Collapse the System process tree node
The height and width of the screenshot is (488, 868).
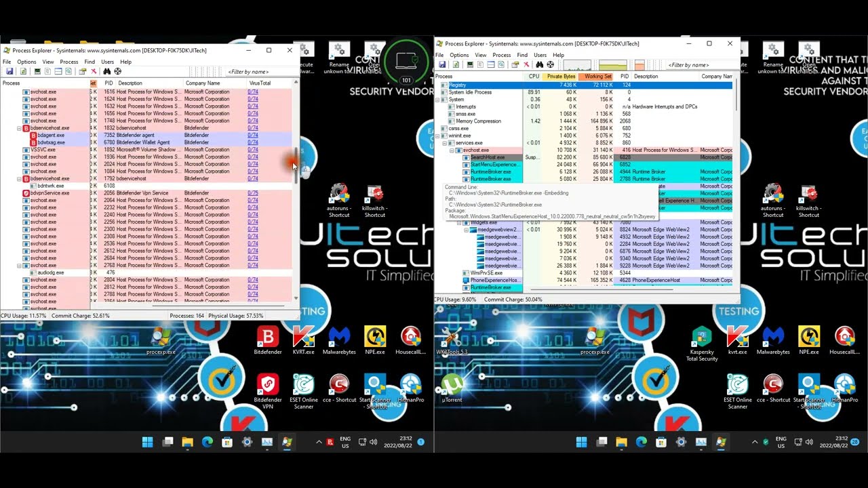pyautogui.click(x=438, y=100)
